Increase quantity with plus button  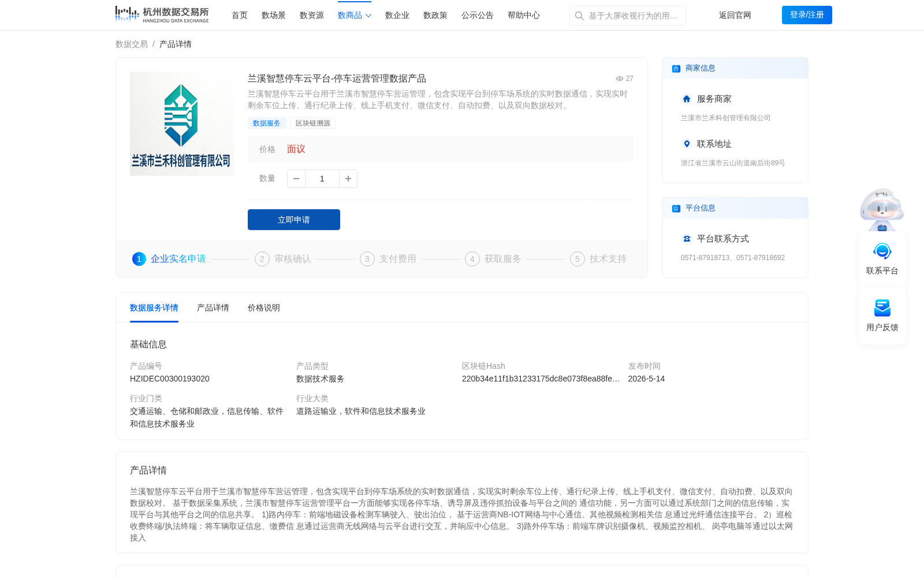[348, 179]
